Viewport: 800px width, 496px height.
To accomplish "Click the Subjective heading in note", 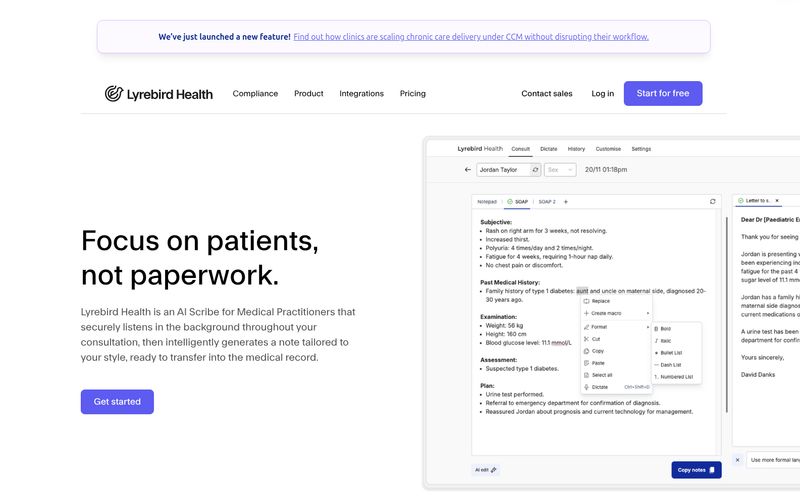I will pos(496,222).
